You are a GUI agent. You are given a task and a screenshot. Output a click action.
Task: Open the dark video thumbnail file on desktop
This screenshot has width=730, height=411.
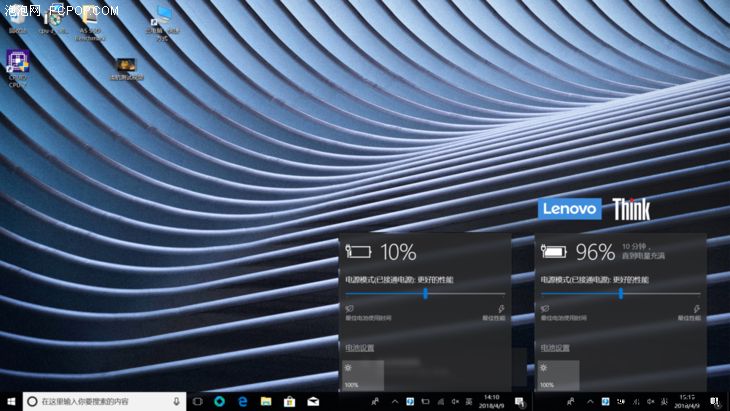(126, 69)
